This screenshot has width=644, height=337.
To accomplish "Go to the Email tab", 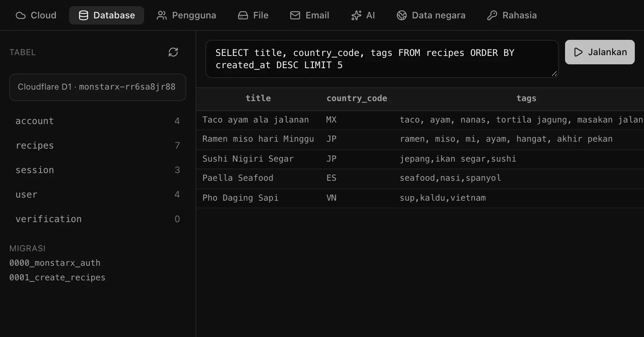I will coord(310,15).
